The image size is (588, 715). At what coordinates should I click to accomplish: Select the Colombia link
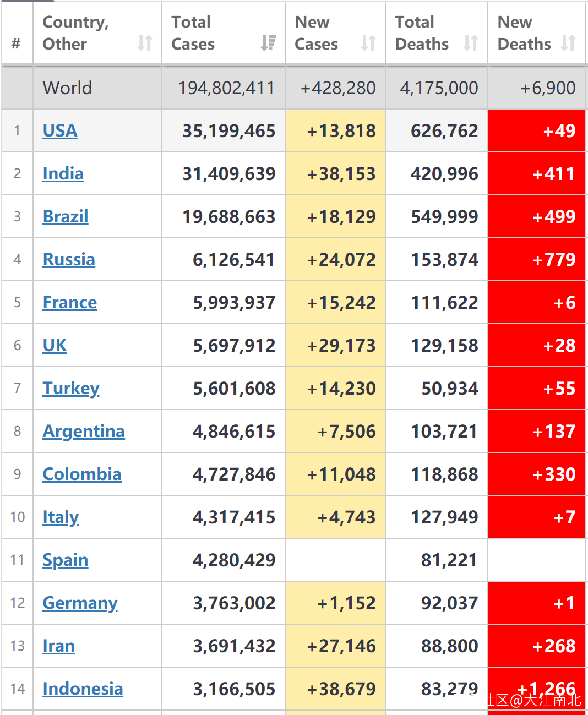[82, 474]
